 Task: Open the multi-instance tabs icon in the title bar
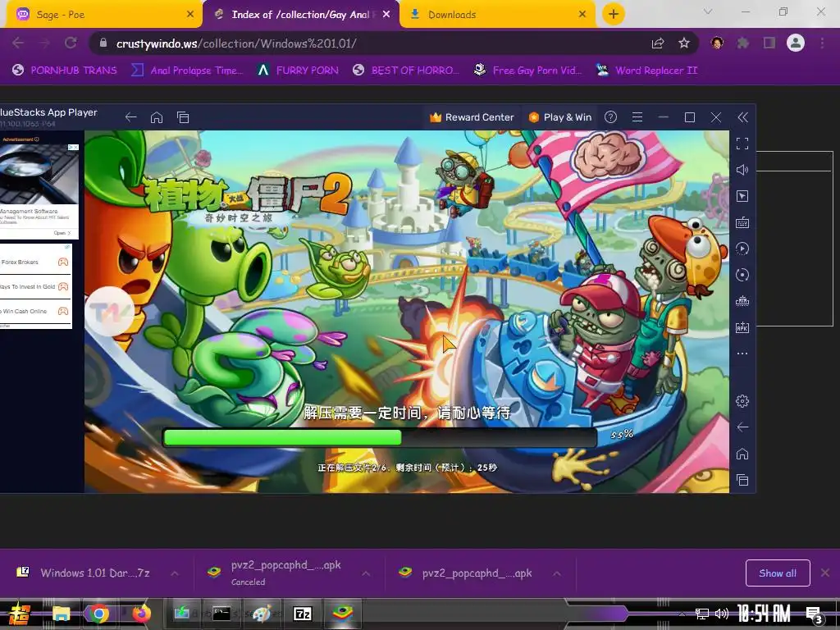click(x=183, y=117)
